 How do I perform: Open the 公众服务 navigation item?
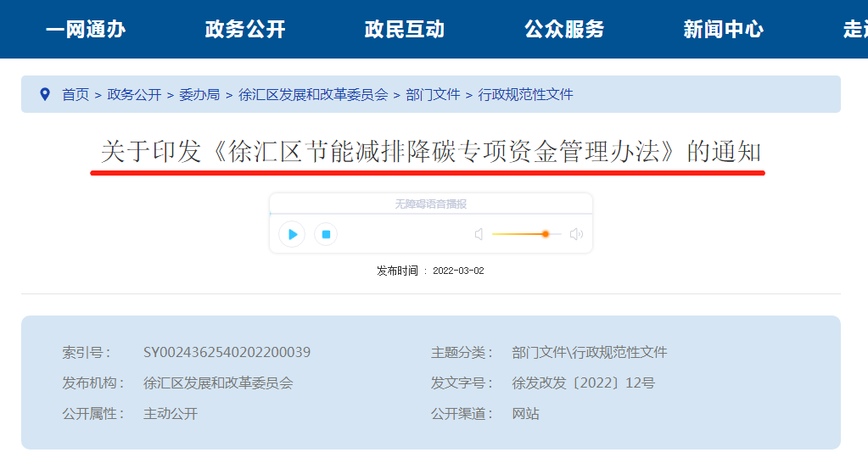click(x=564, y=30)
